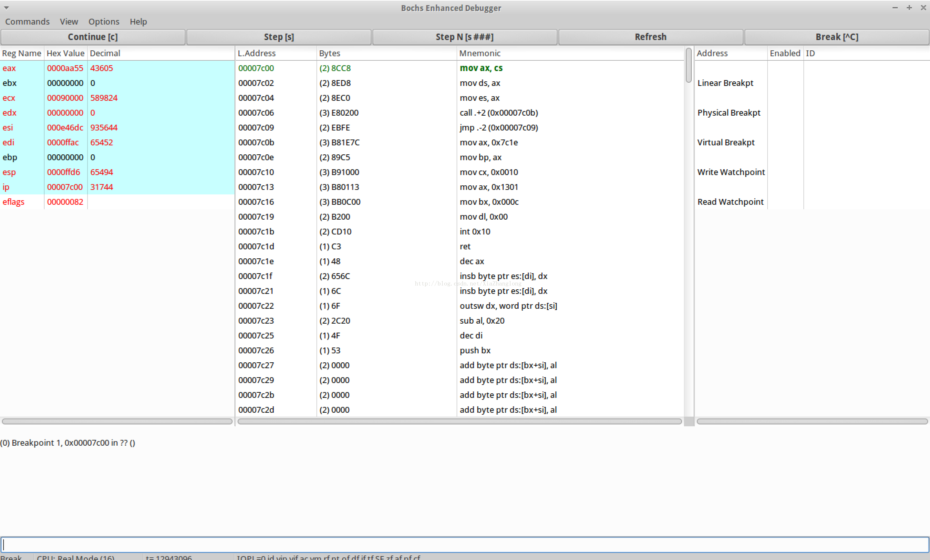Viewport: 930px width, 560px height.
Task: Select disassembly line 'mov es, ax'
Action: click(460, 98)
